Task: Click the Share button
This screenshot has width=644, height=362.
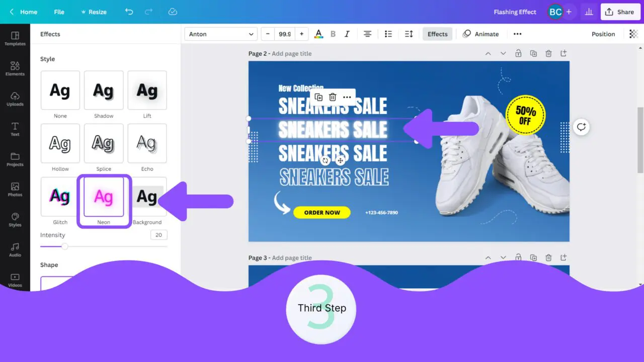Action: pyautogui.click(x=620, y=12)
